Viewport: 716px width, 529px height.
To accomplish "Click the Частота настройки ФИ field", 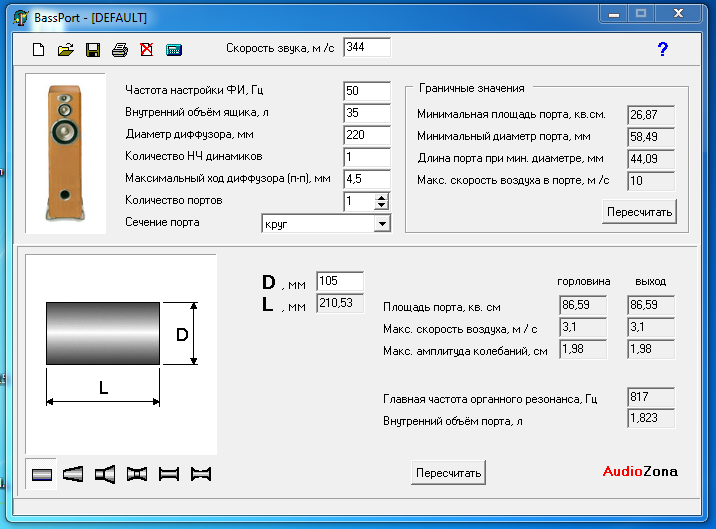I will coord(366,91).
